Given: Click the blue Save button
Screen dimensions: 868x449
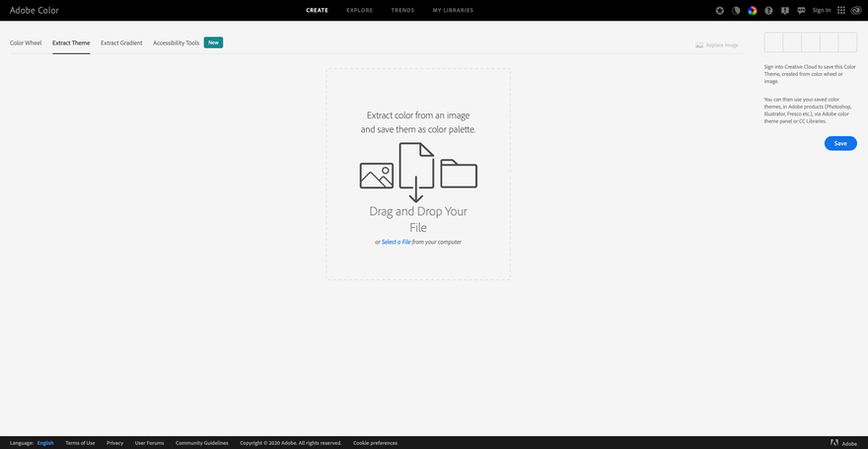Looking at the screenshot, I should (x=840, y=143).
